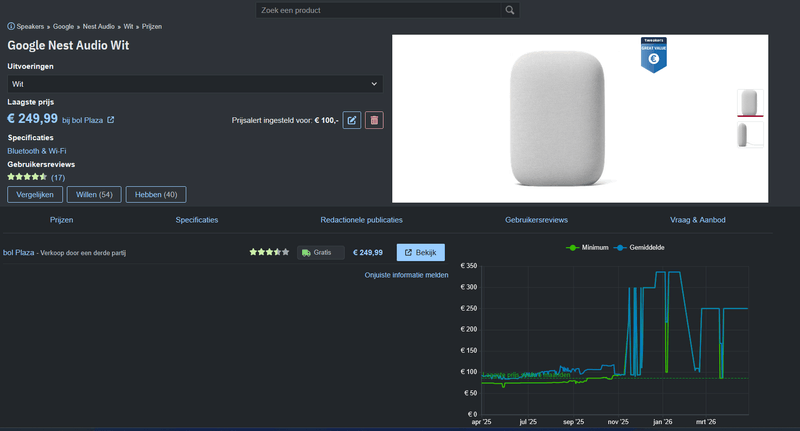Click the Bekijk button for bol Plaza

421,252
